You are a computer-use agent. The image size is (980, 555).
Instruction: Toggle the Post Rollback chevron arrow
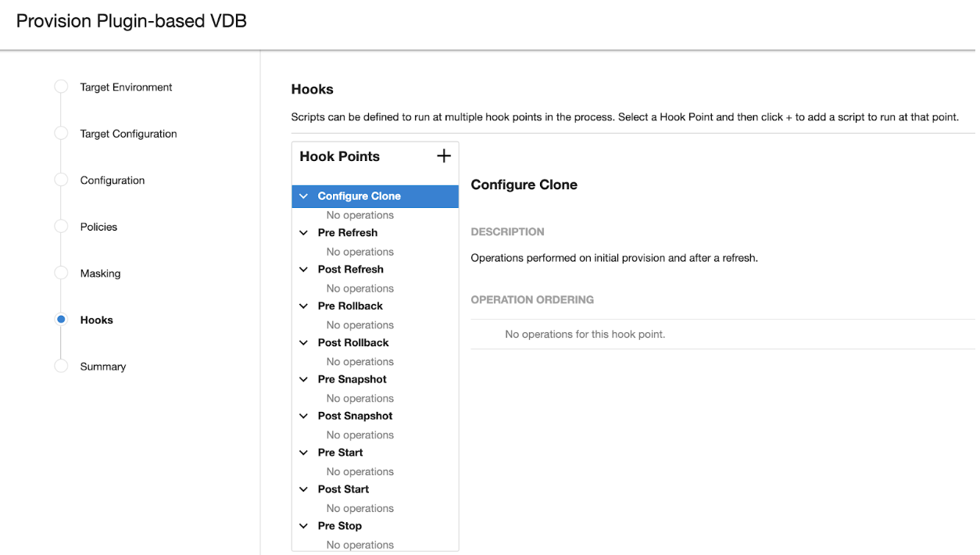(304, 343)
